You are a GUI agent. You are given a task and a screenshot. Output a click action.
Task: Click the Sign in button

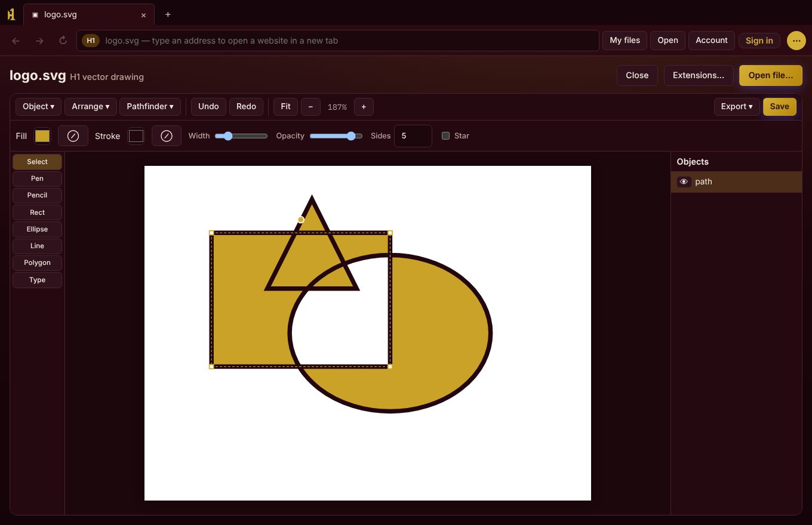pyautogui.click(x=759, y=41)
